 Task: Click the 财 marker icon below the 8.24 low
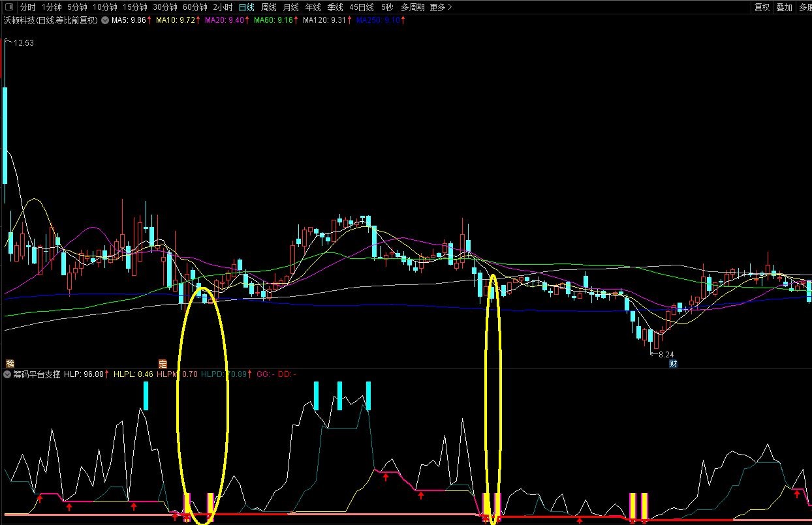tap(673, 364)
